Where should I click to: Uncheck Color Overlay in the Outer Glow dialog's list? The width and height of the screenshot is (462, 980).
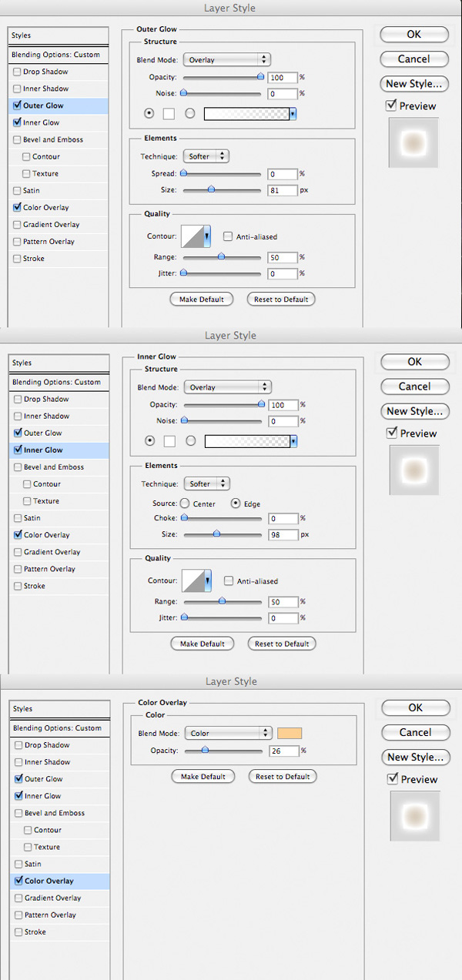tap(17, 207)
